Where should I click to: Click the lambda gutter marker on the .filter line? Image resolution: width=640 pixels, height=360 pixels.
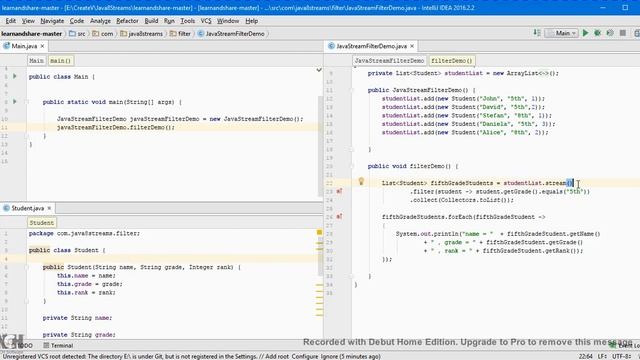click(x=339, y=191)
